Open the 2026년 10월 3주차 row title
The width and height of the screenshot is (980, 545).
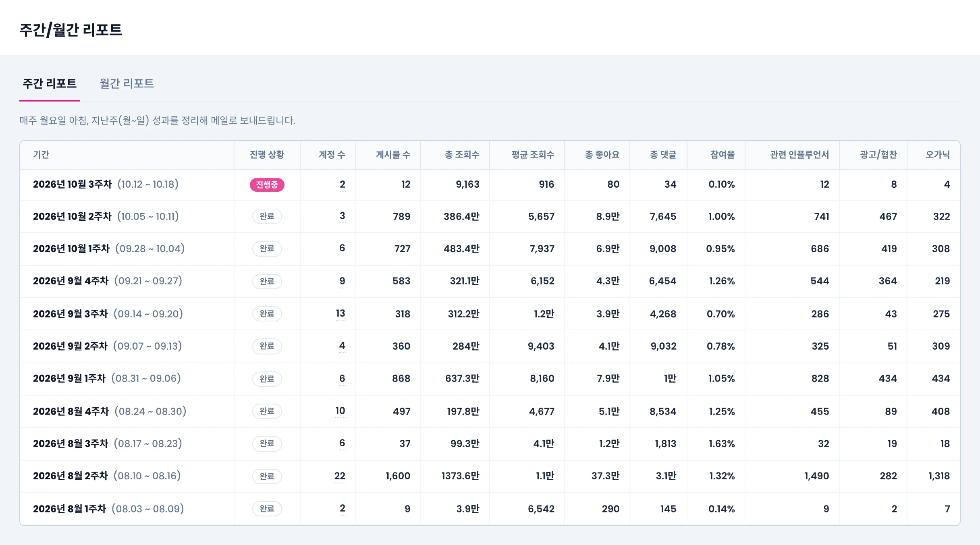click(x=73, y=184)
